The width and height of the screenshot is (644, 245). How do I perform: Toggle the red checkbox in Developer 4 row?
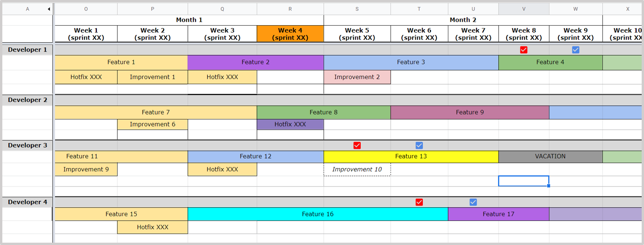(x=419, y=202)
